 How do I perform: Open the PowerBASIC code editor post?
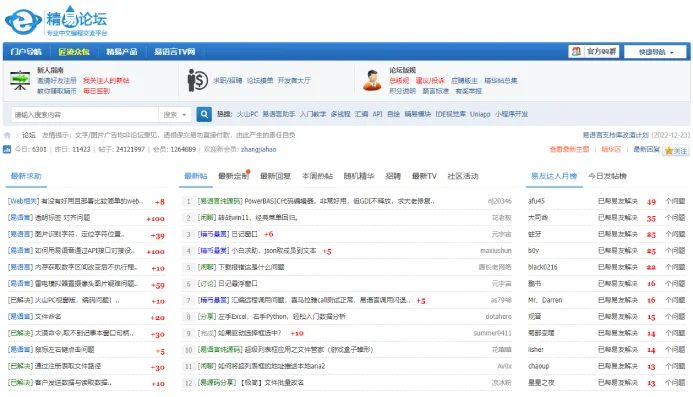pos(339,201)
